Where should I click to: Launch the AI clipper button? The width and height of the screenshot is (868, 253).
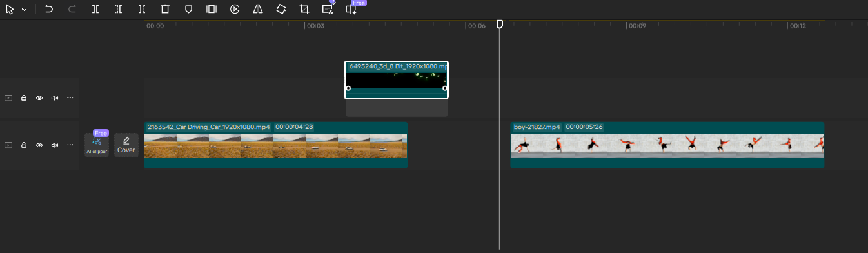point(97,145)
